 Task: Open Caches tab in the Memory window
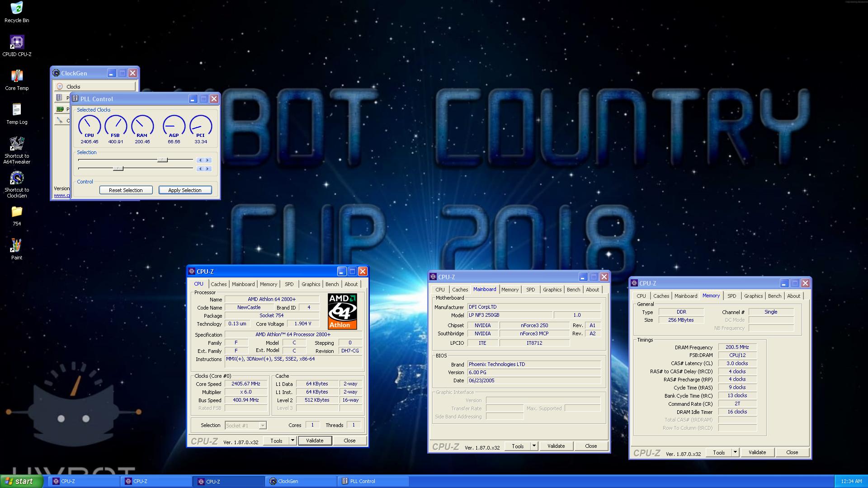pyautogui.click(x=661, y=296)
